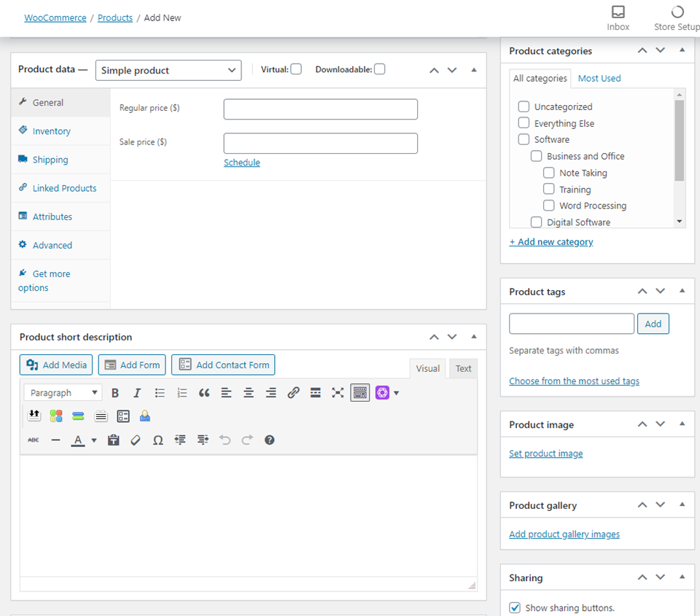Open the Inventory tab
Viewport: 700px width, 616px height.
pos(61,131)
